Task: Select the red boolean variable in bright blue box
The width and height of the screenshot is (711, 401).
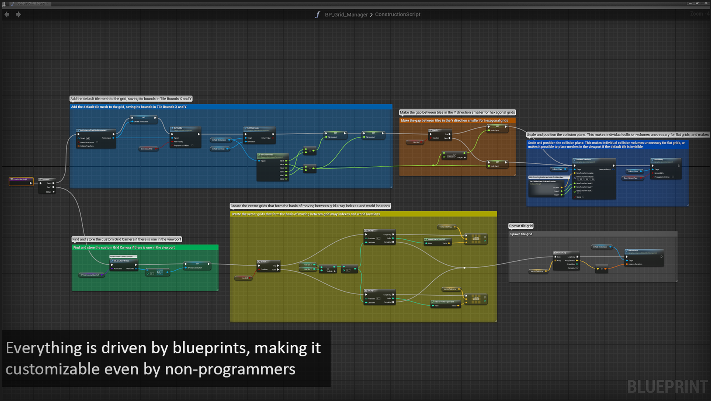Action: pyautogui.click(x=148, y=149)
